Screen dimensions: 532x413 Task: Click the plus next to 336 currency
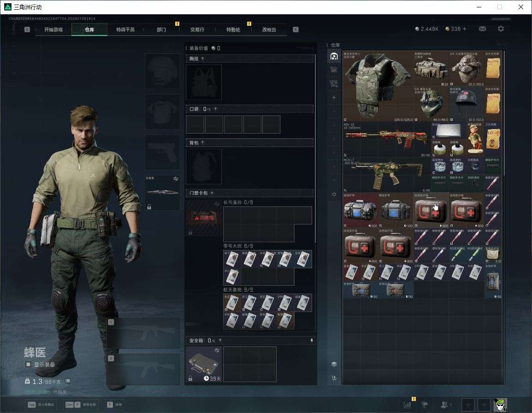point(465,29)
